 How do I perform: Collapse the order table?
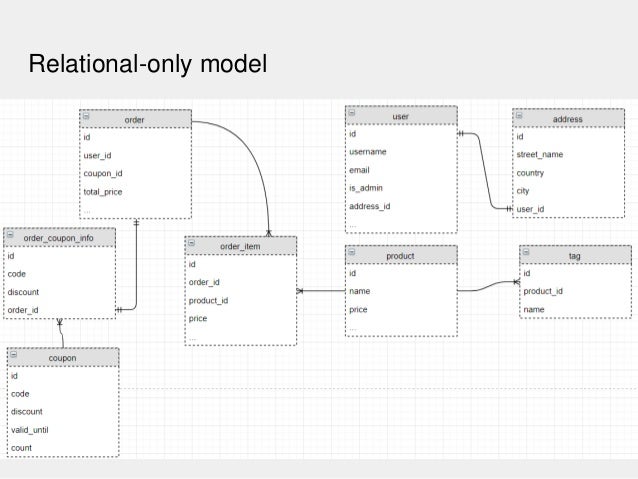[x=86, y=116]
